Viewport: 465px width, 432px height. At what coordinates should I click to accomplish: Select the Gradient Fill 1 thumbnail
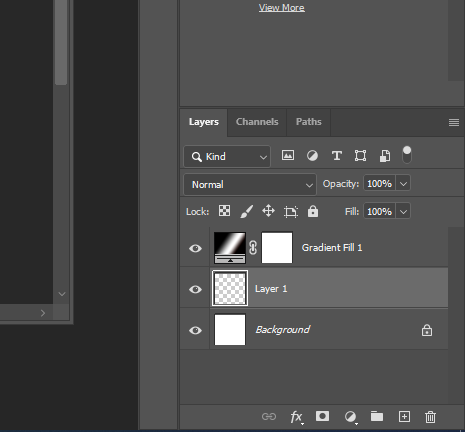click(x=230, y=248)
